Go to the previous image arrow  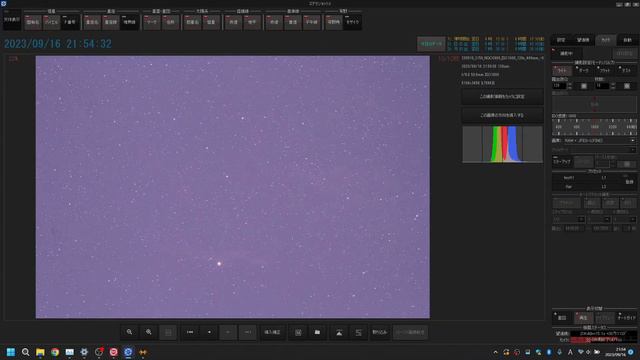228,332
